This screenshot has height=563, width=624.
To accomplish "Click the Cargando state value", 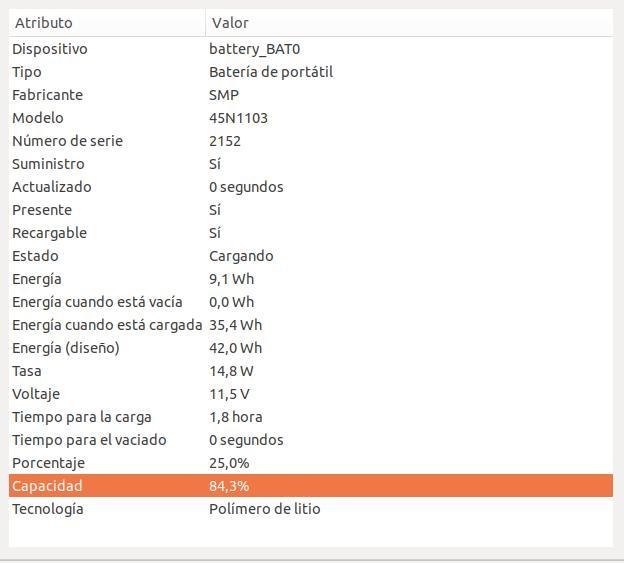I will 241,256.
